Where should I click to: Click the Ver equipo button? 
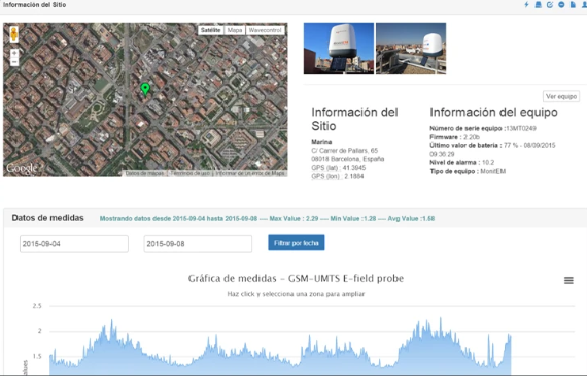561,96
